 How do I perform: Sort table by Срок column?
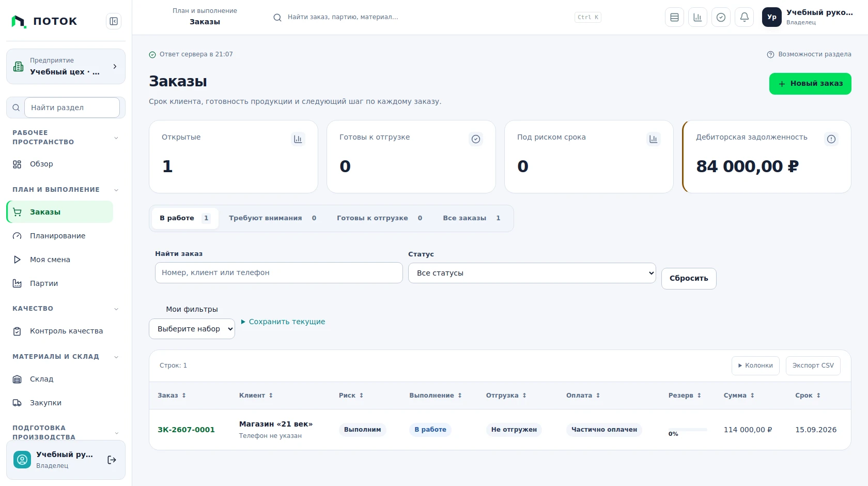808,396
